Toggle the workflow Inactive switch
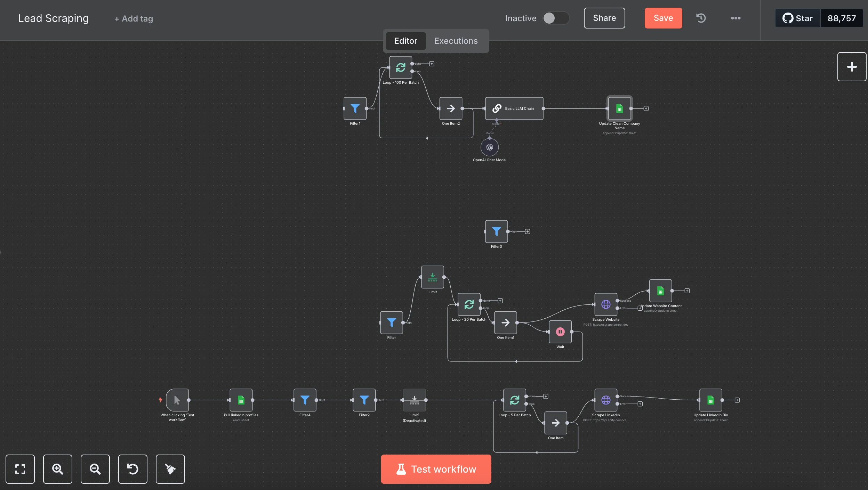The width and height of the screenshot is (868, 490). [x=556, y=18]
